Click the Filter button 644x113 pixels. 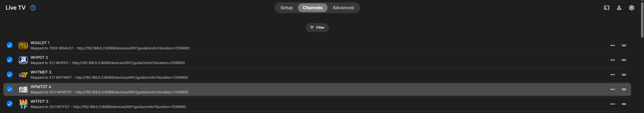pyautogui.click(x=317, y=28)
